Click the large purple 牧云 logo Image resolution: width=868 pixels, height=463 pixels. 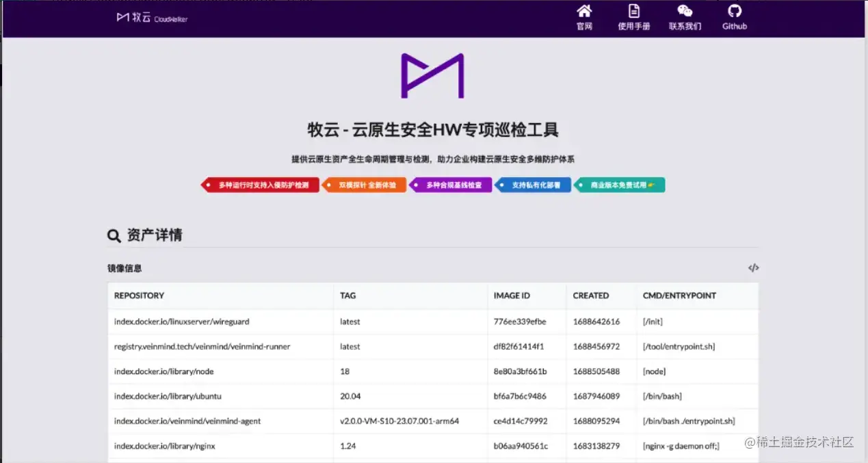coord(432,75)
